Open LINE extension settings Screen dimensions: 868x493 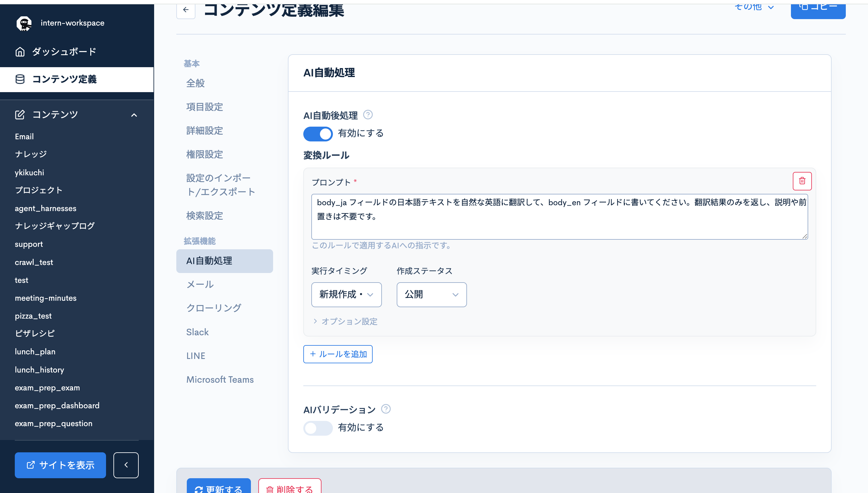(x=196, y=356)
